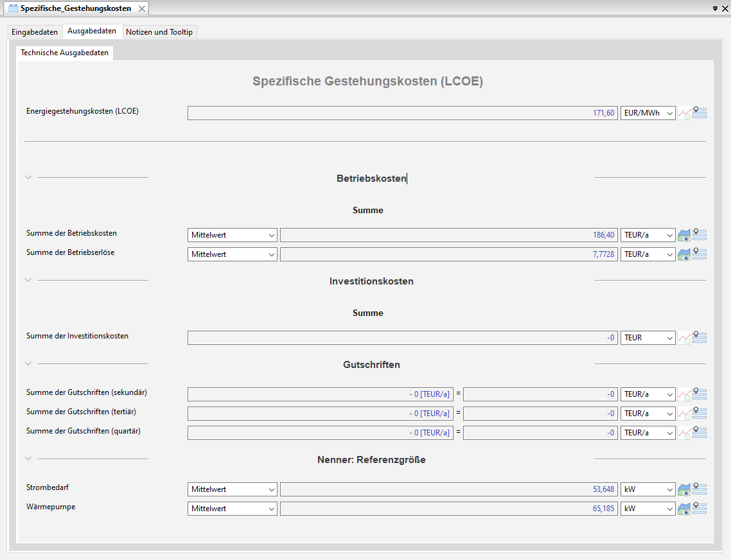Click the Energiegestehungskosten (LCOE) label
This screenshot has height=560, width=731.
pos(82,111)
